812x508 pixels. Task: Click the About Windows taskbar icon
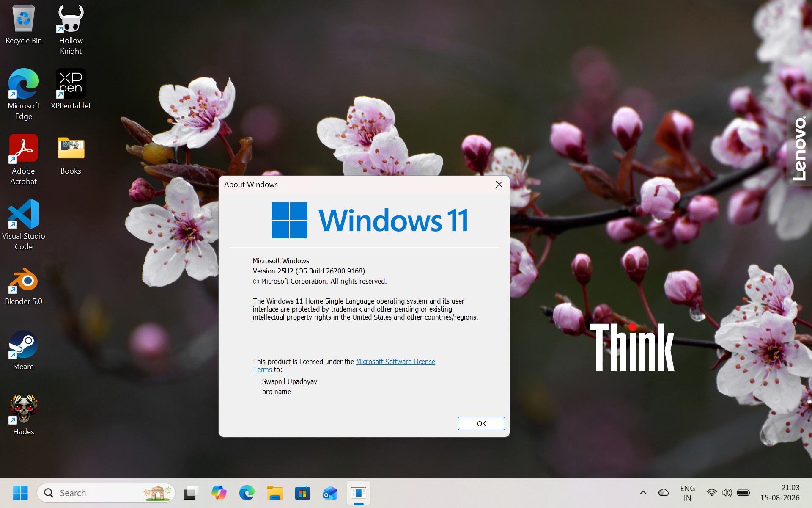tap(359, 493)
